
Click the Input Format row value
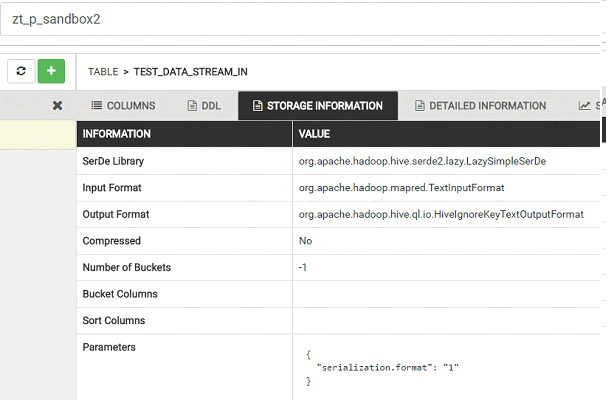(400, 188)
